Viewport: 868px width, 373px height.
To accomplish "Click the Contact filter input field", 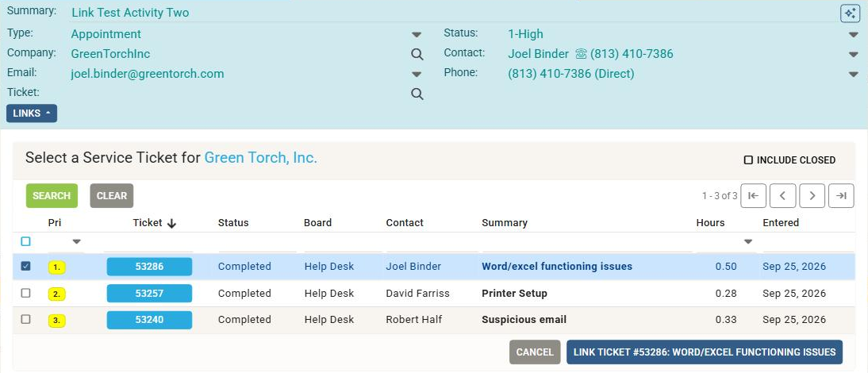I will (x=432, y=243).
